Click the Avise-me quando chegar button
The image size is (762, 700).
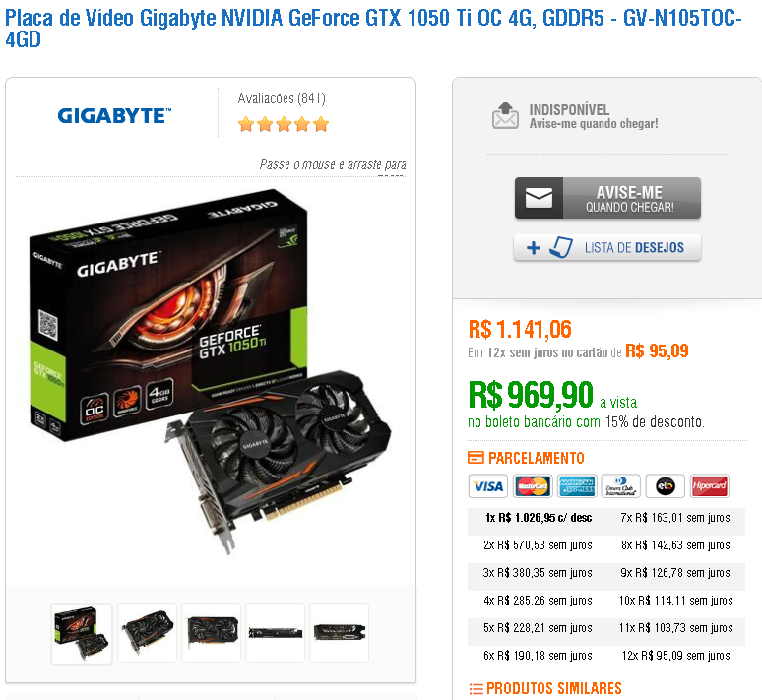[x=607, y=198]
